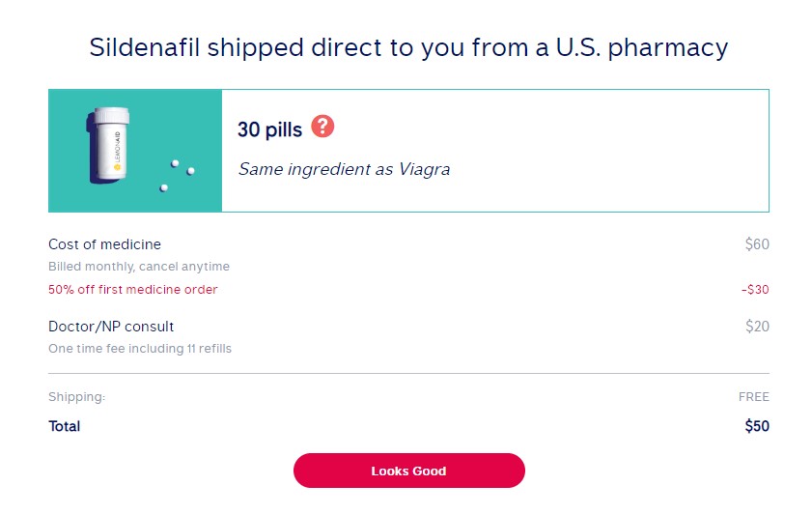Click 'Same ingredient as Viagra' text
The height and width of the screenshot is (514, 812).
344,169
